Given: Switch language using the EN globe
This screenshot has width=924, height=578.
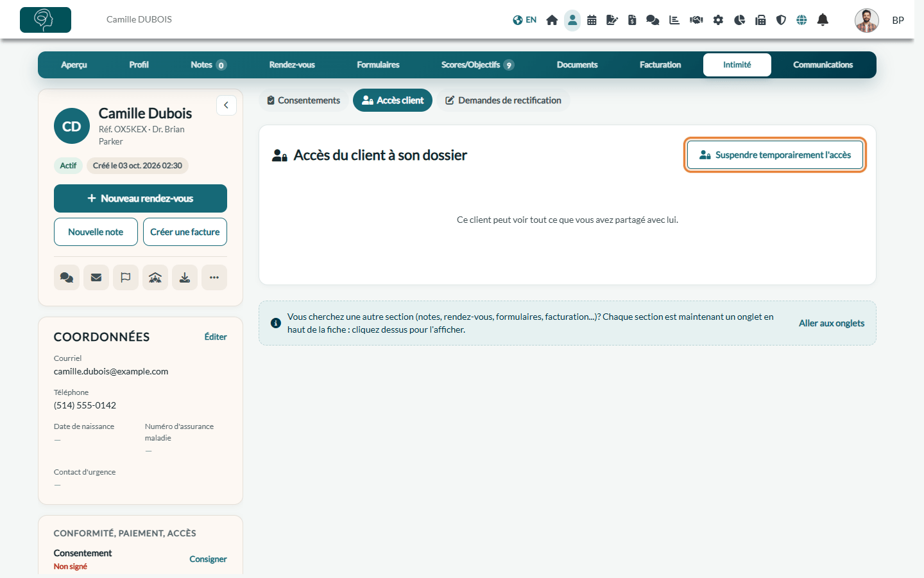Looking at the screenshot, I should tap(524, 20).
